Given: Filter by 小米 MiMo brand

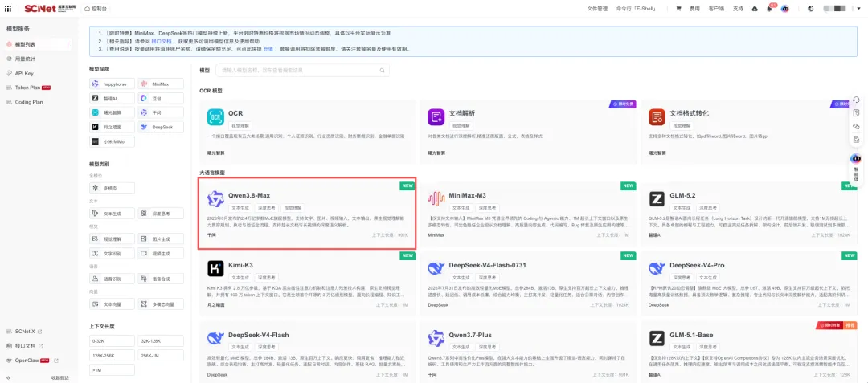Looking at the screenshot, I should click(112, 141).
